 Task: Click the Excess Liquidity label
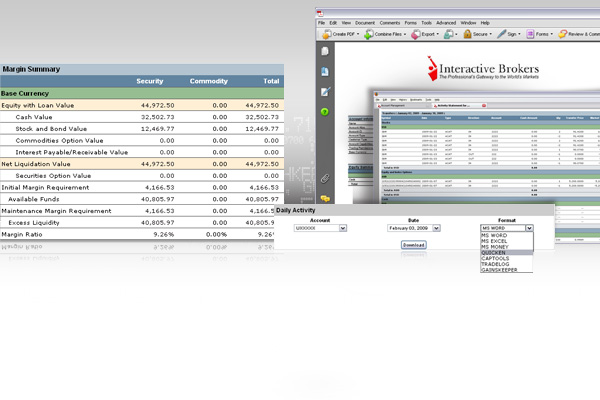point(34,223)
